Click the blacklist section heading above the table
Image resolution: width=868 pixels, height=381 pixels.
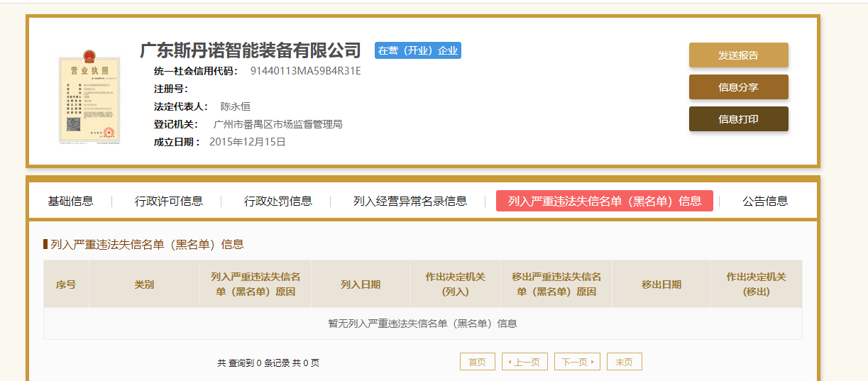tap(147, 244)
